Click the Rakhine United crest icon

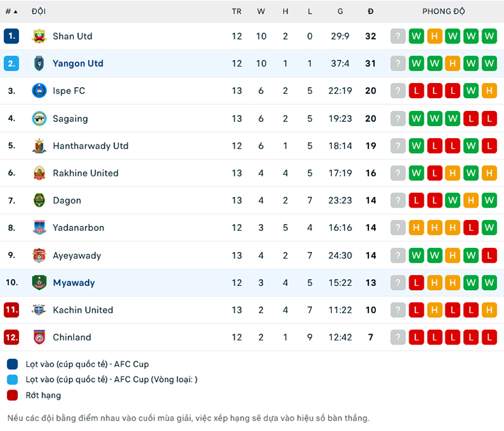[40, 173]
